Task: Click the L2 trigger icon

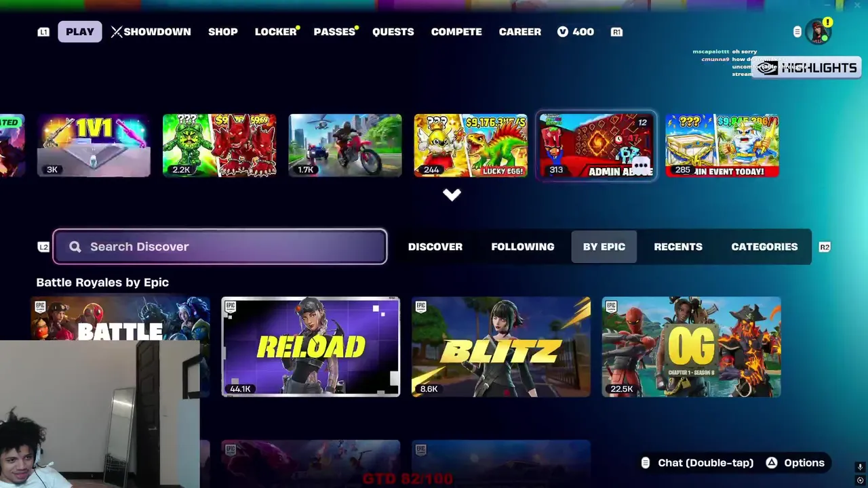Action: pyautogui.click(x=43, y=247)
